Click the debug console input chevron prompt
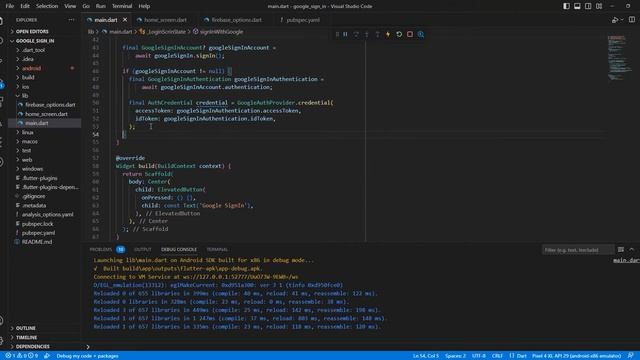The height and width of the screenshot is (360, 640). pos(88,347)
